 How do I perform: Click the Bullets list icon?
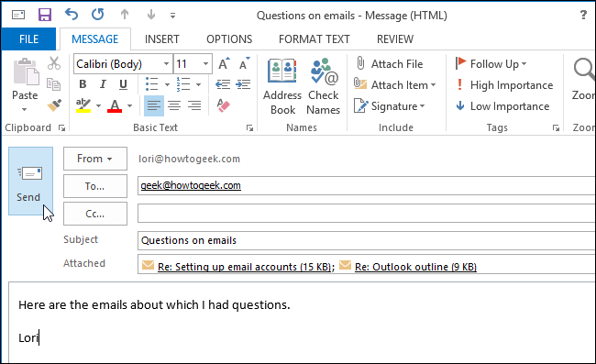[152, 84]
